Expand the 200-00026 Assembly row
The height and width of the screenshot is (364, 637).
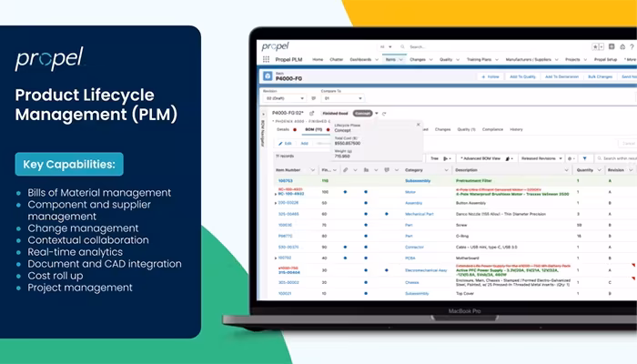click(276, 203)
